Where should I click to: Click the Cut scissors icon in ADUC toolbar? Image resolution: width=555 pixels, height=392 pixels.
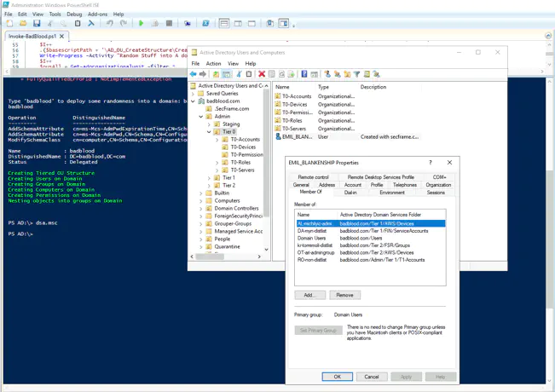point(240,74)
